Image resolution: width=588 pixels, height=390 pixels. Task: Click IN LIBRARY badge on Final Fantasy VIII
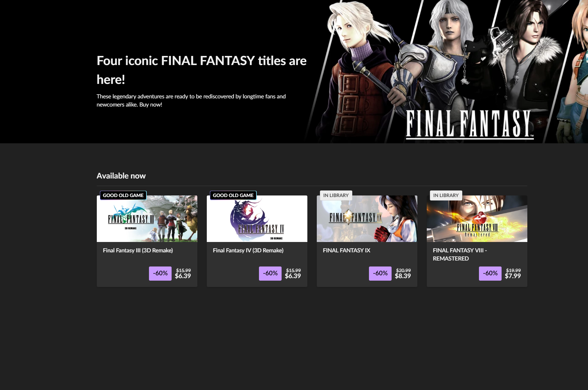[x=446, y=195]
